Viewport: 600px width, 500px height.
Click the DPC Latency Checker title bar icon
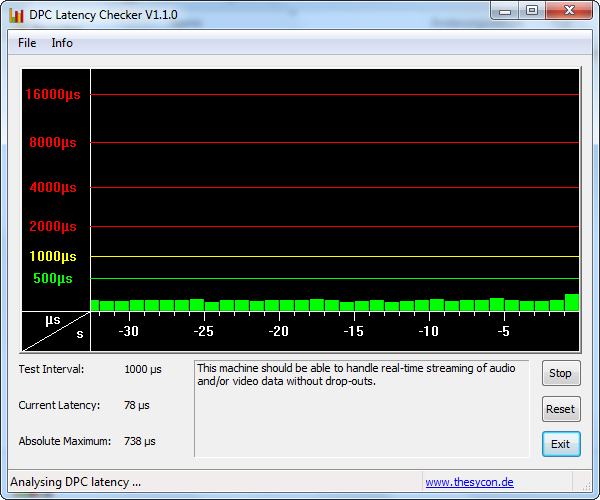[16, 15]
